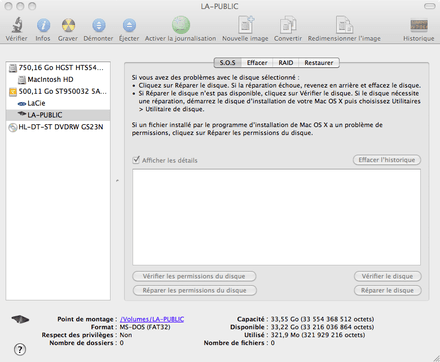440x362 pixels.
Task: Select the 500,11 Go ST950032 disk
Action: 58,91
